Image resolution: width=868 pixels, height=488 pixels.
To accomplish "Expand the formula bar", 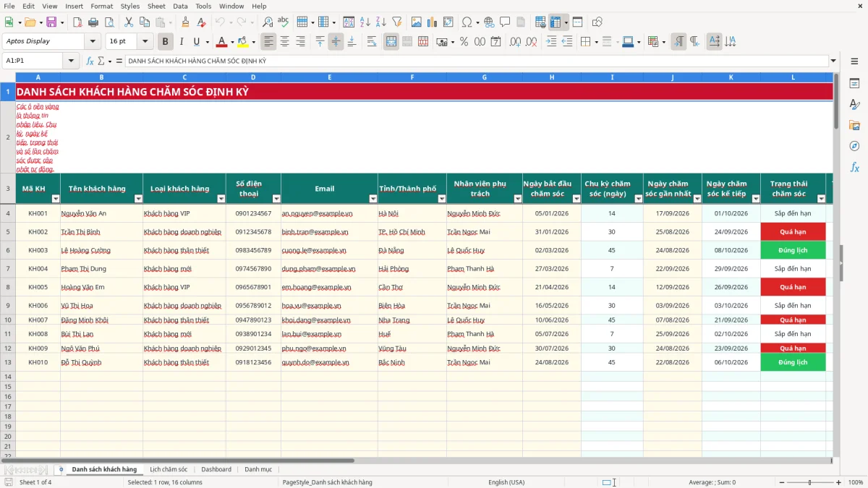I will [833, 61].
